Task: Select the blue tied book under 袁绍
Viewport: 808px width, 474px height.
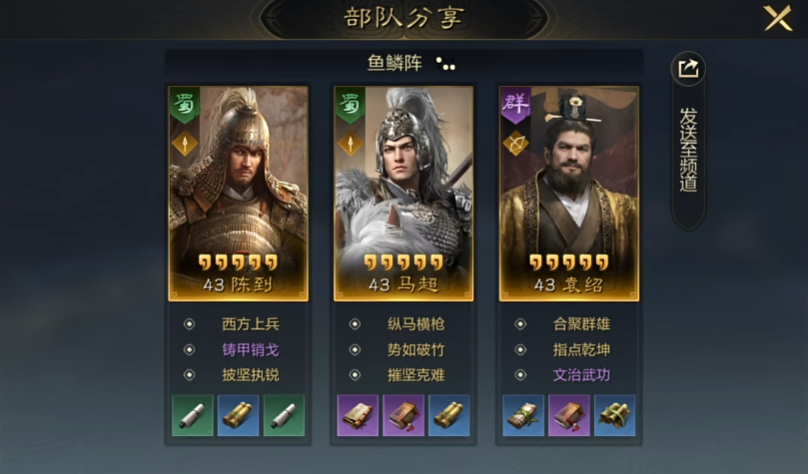Action: point(523,415)
